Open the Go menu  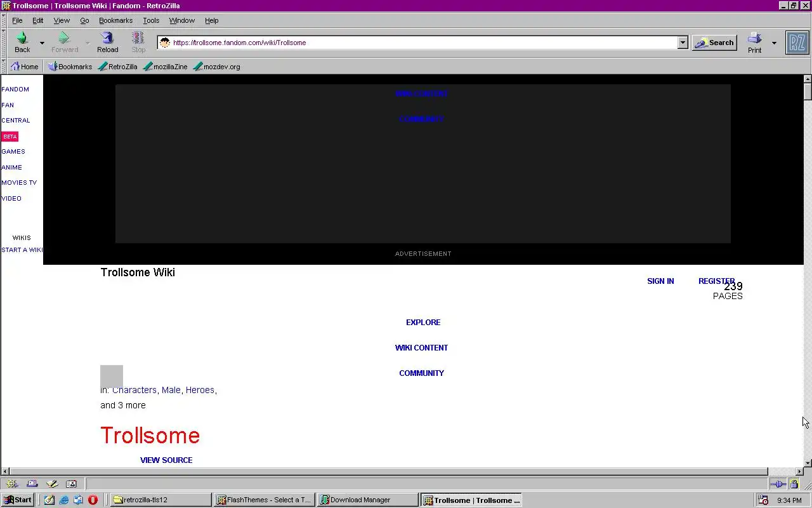[84, 20]
